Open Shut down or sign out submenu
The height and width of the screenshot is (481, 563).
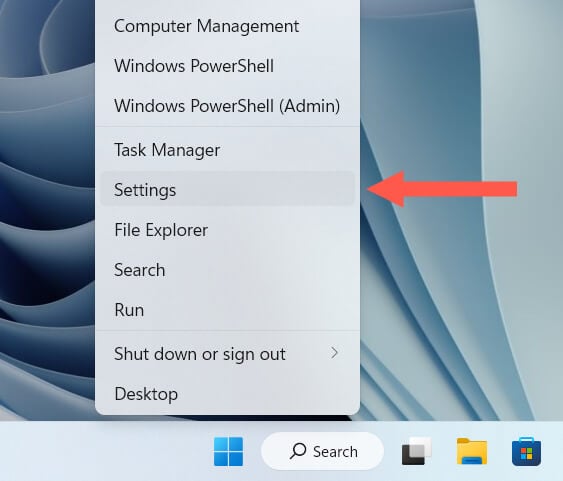[227, 354]
